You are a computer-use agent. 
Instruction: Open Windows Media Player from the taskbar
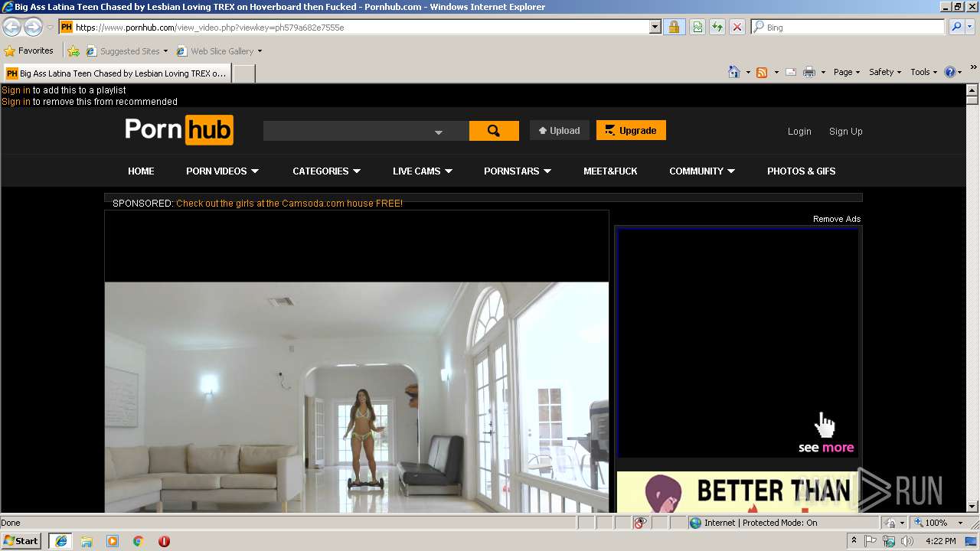tap(113, 541)
